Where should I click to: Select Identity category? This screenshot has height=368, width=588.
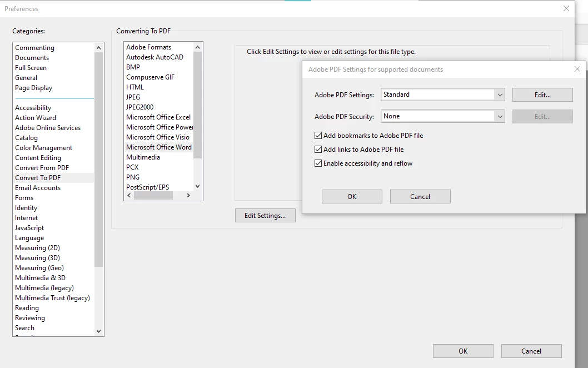point(26,208)
